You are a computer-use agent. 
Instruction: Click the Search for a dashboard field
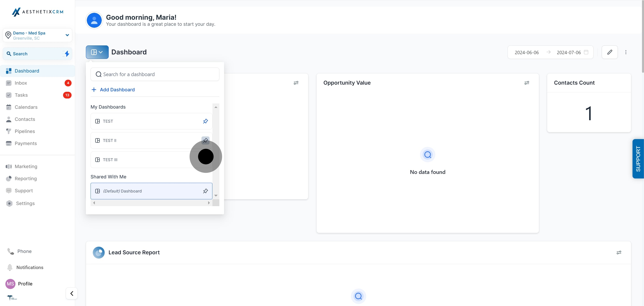tap(155, 74)
